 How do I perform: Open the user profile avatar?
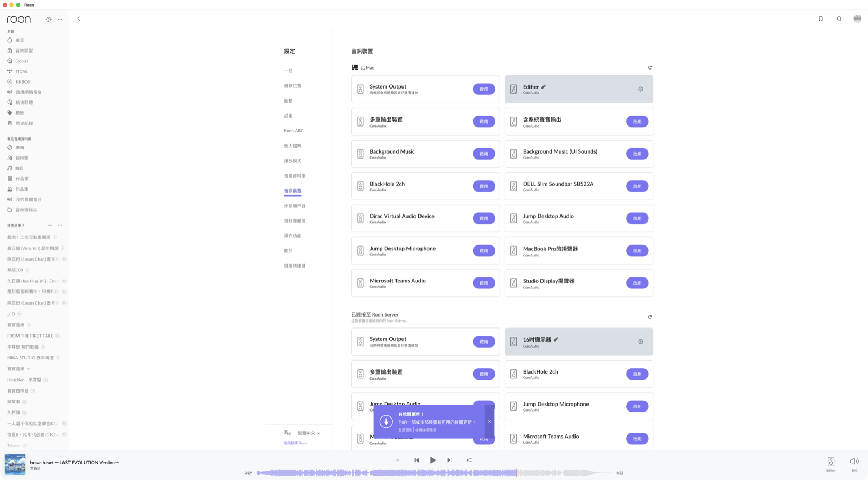click(858, 19)
